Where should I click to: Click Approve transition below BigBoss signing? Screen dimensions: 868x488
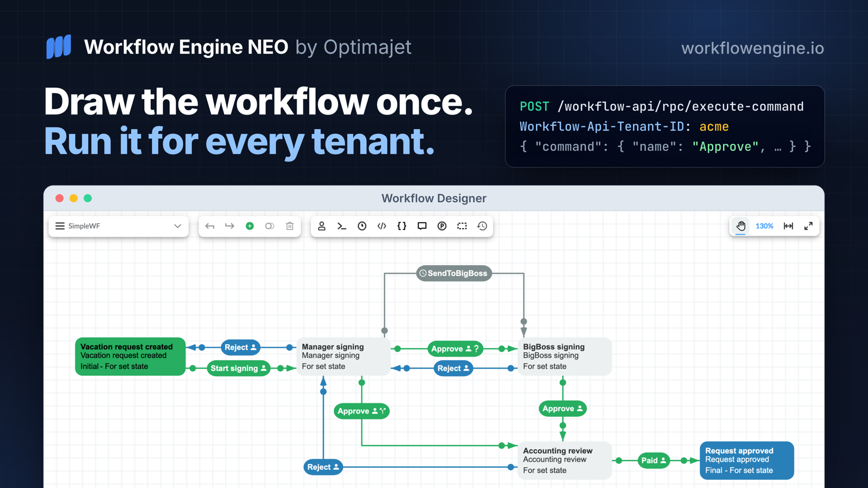[563, 408]
